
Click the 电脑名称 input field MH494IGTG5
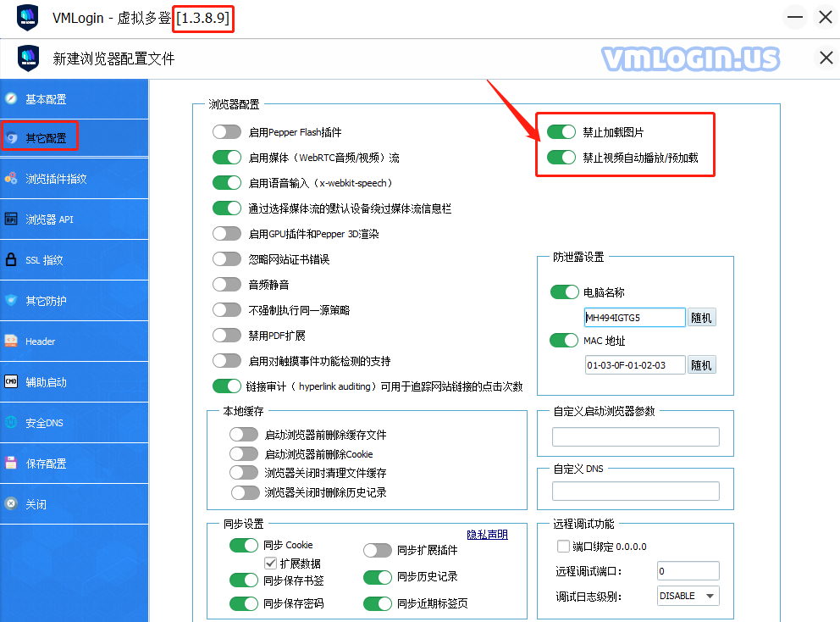tap(635, 318)
